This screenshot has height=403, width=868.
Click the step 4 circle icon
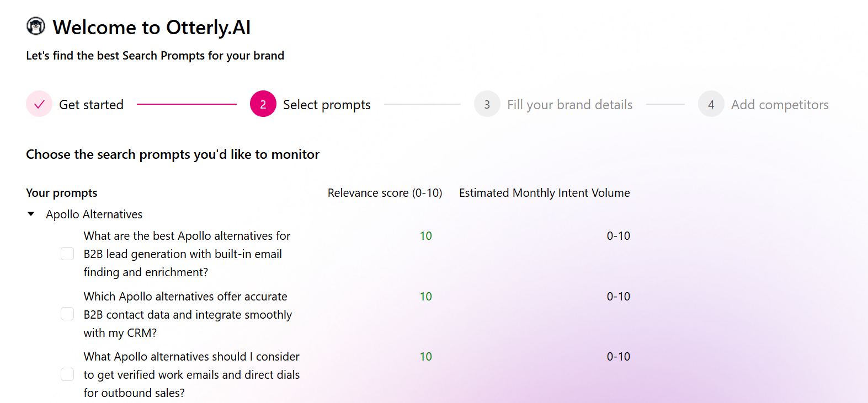pos(711,104)
